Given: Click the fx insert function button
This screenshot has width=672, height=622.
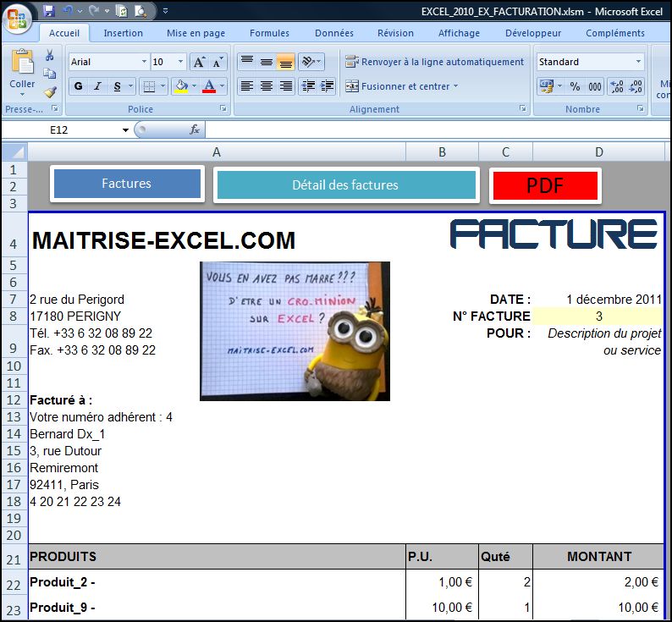Looking at the screenshot, I should (194, 129).
